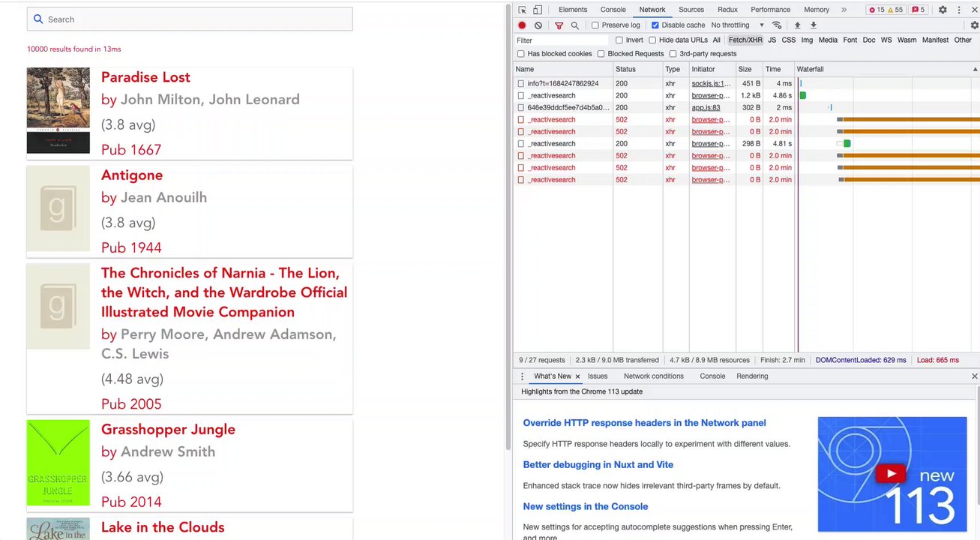The height and width of the screenshot is (540, 980).
Task: Open the Lake in the Clouds title
Action: [x=163, y=527]
